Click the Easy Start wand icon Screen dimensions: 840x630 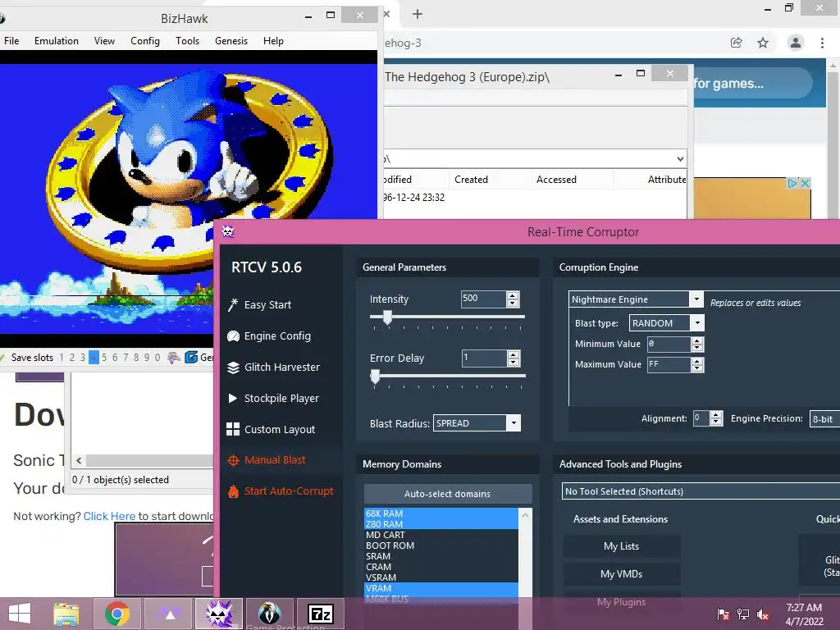point(232,305)
